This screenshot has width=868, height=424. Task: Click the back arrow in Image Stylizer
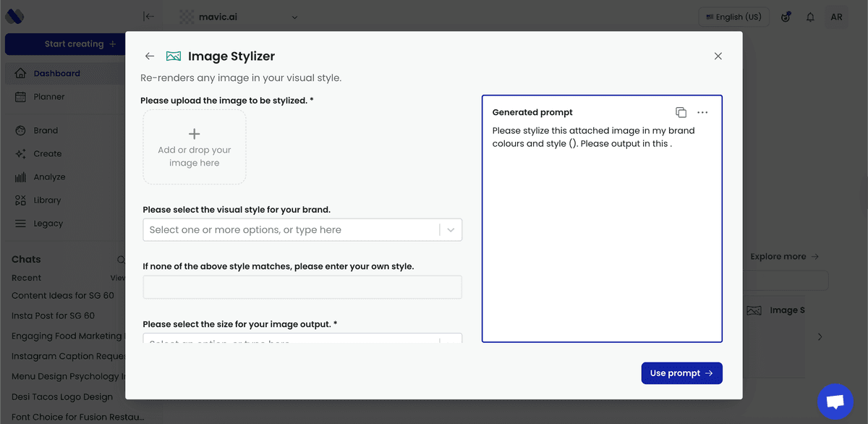pos(150,56)
